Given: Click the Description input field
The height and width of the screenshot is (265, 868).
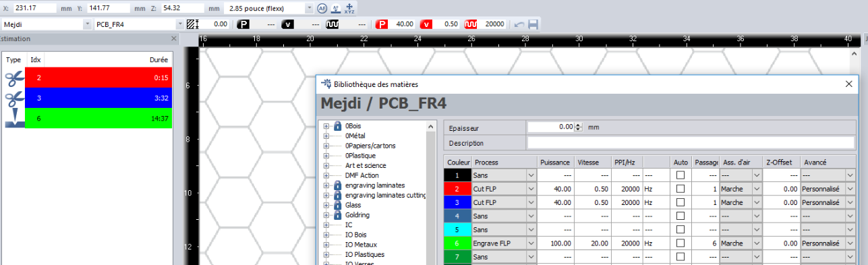Looking at the screenshot, I should point(691,143).
